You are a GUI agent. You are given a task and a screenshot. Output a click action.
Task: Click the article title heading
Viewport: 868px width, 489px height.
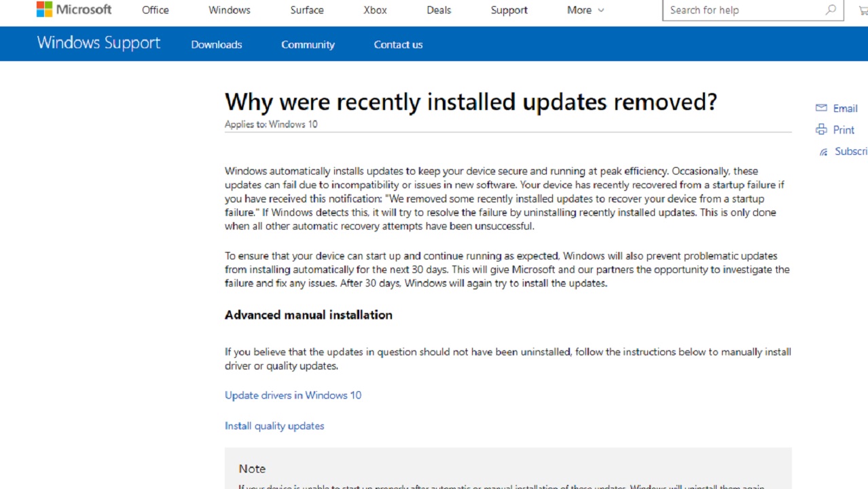tap(471, 102)
